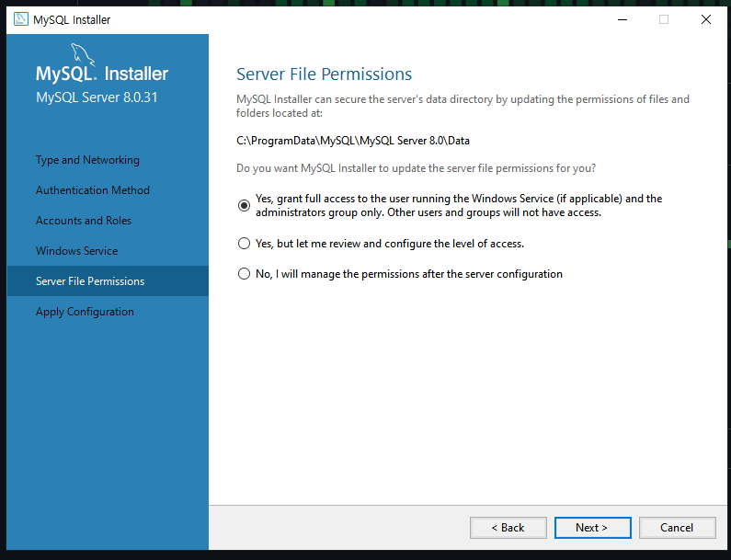Click the 'Do you want MySQL Installer' question text
Viewport: 731px width, 560px height.
point(416,168)
